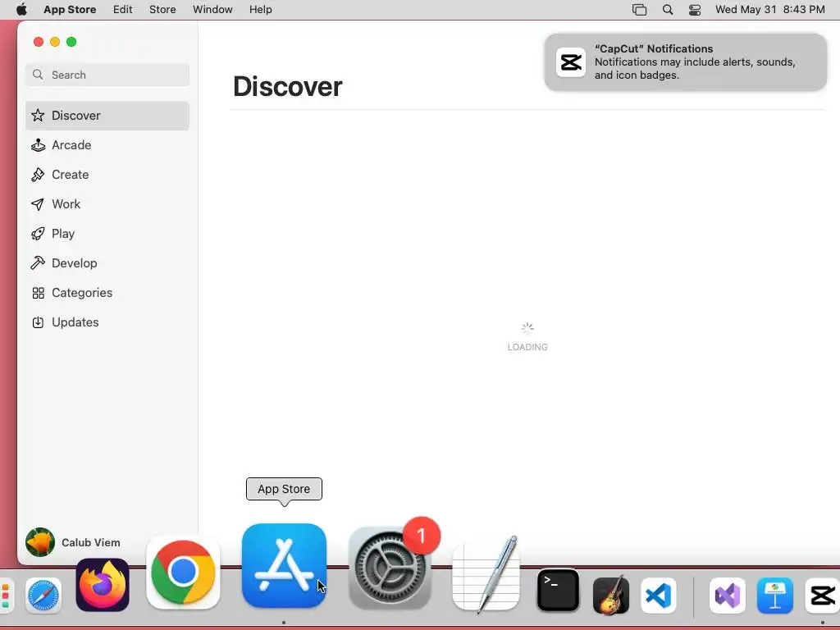Viewport: 840px width, 630px height.
Task: Launch Keynote from the Dock
Action: (775, 596)
